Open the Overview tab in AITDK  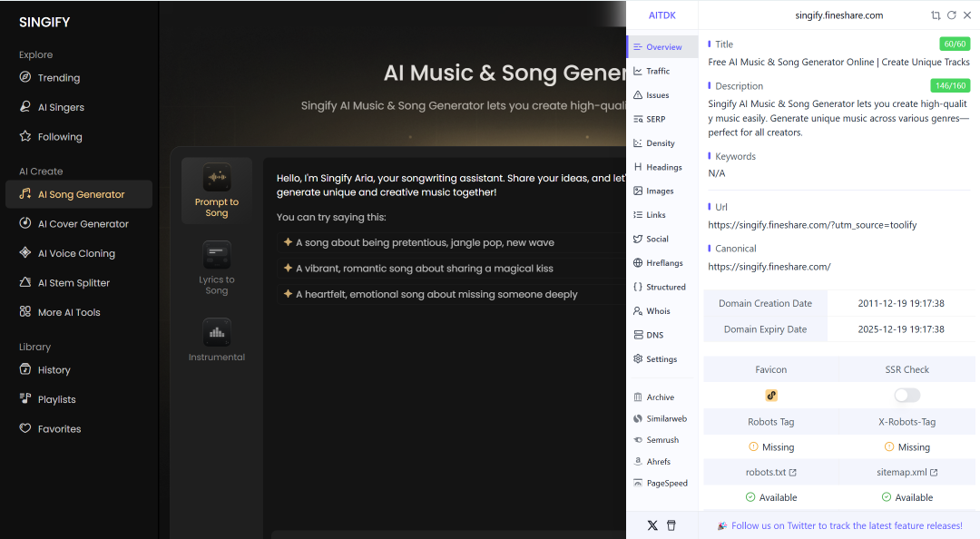click(662, 47)
